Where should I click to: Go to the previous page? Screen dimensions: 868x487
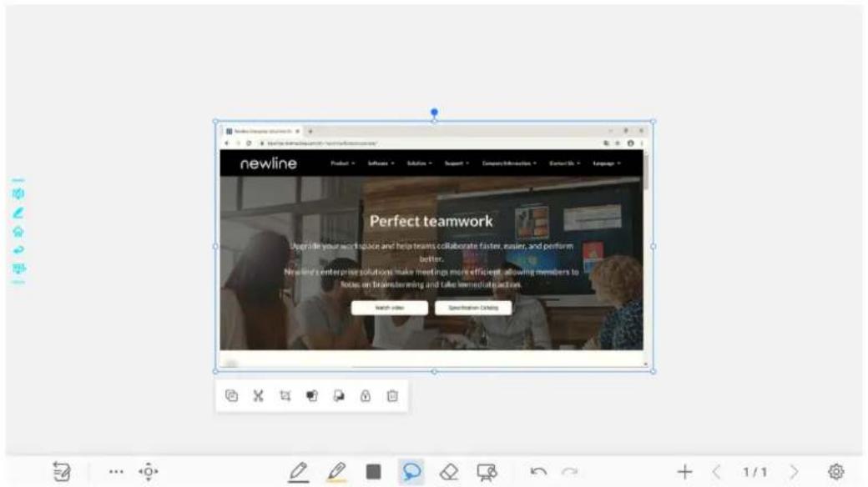(x=716, y=471)
